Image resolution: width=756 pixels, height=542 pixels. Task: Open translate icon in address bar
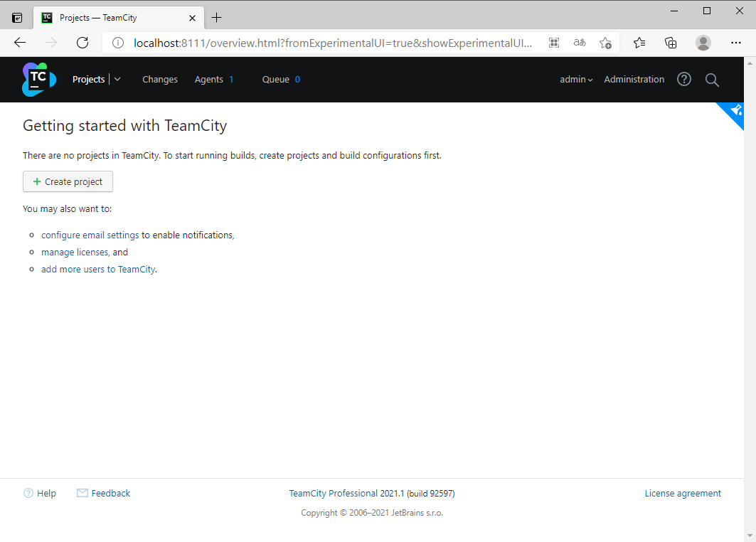click(580, 43)
